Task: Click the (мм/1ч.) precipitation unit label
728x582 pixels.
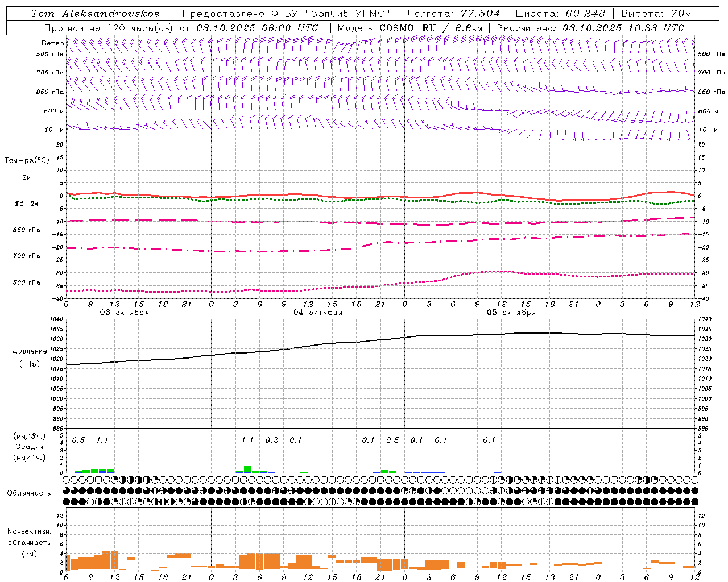Action: click(29, 458)
